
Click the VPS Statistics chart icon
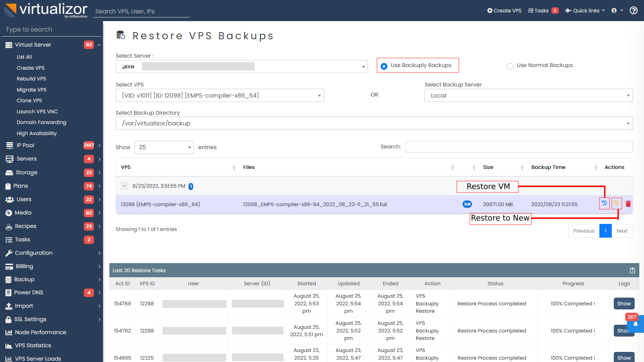pos(9,346)
